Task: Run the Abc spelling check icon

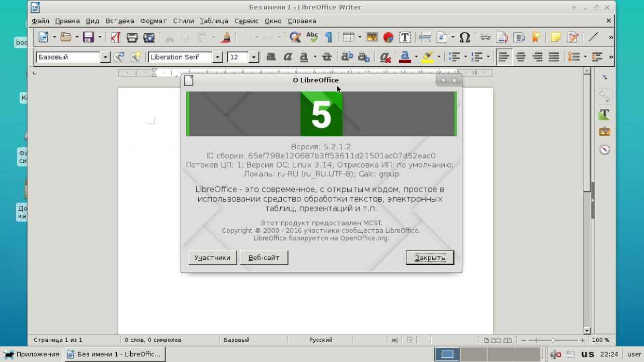Action: pos(312,37)
